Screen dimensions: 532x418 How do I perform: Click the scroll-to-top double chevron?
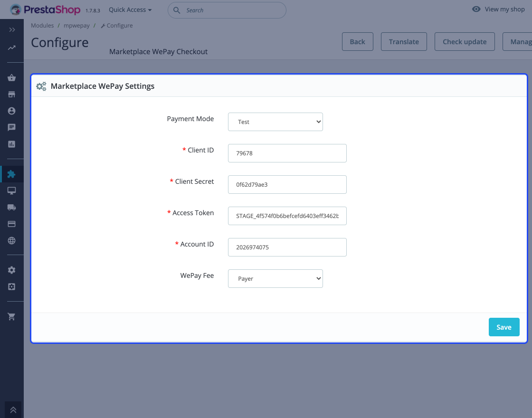pos(13,410)
